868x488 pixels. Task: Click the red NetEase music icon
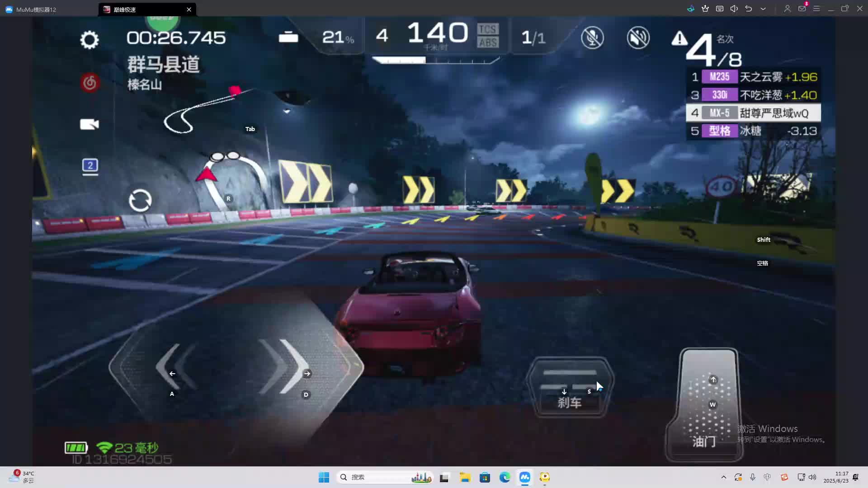[90, 83]
